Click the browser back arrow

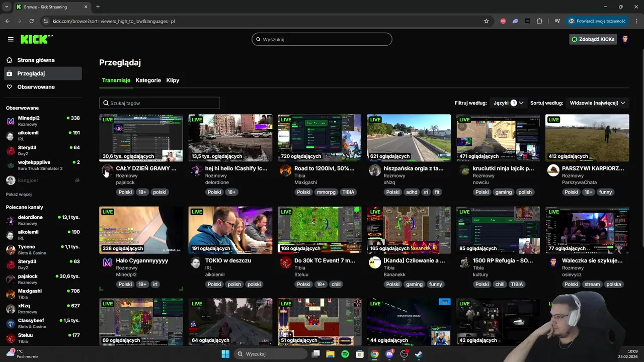pyautogui.click(x=7, y=21)
